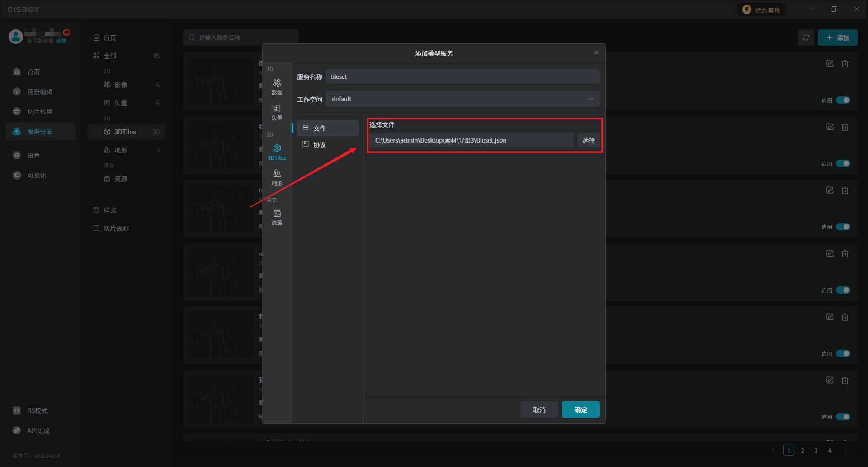This screenshot has width=868, height=467.
Task: Select the 影像 imagery type icon in dialog
Action: [277, 86]
